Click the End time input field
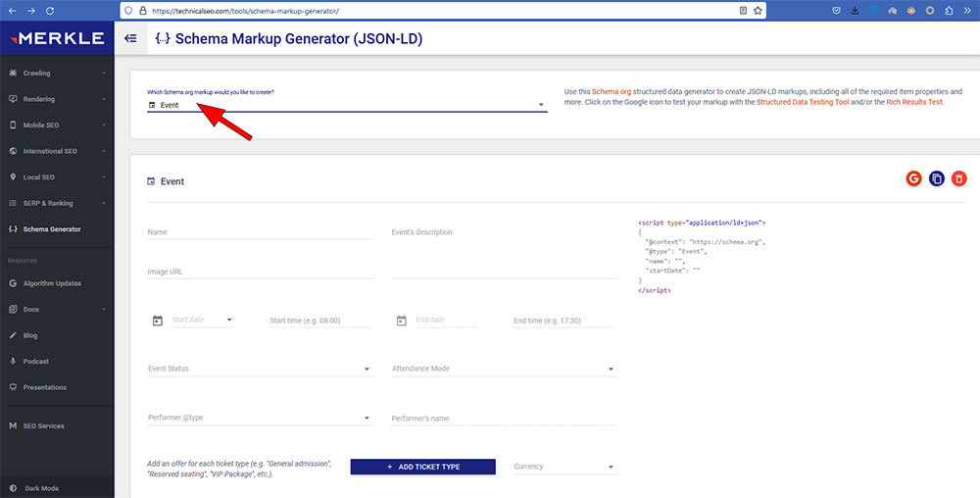 [x=565, y=321]
